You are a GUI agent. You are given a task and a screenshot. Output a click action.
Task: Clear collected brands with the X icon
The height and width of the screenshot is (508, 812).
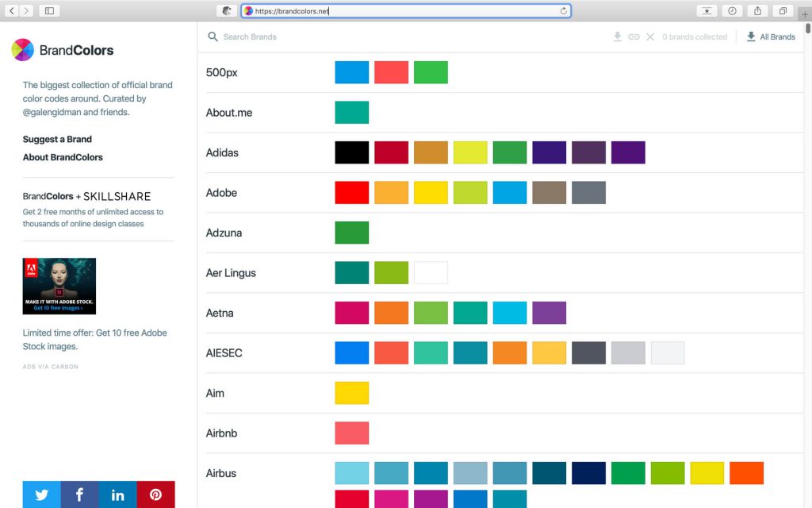(650, 37)
